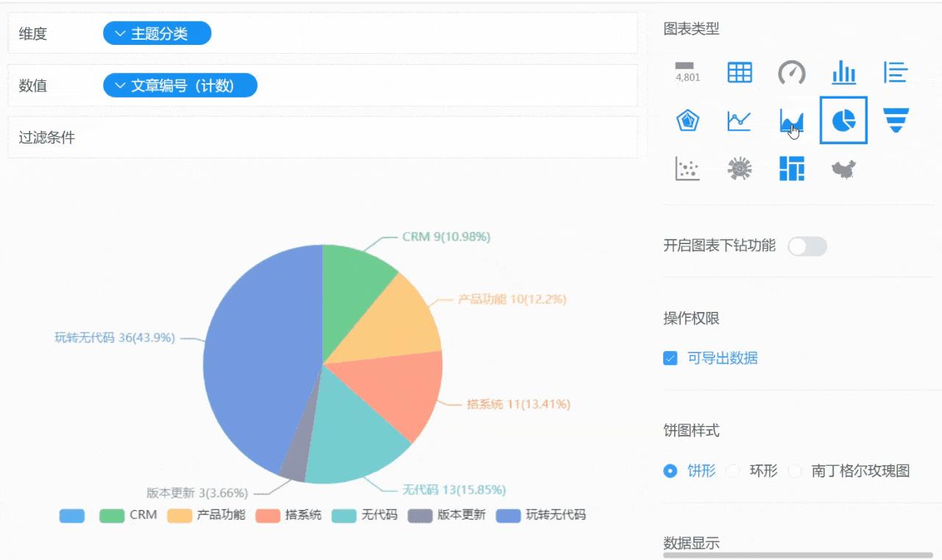
Task: Choose the 南丁格尔玫瑰图 radio option
Action: (x=795, y=471)
